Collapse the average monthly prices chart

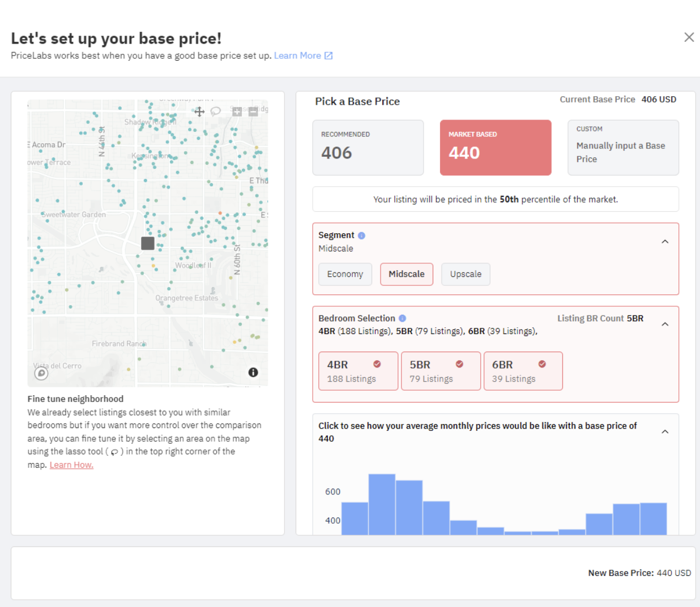[x=665, y=432]
